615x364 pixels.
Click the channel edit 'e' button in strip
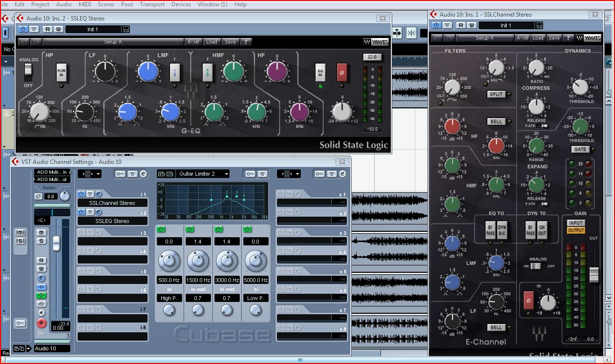coord(42,278)
